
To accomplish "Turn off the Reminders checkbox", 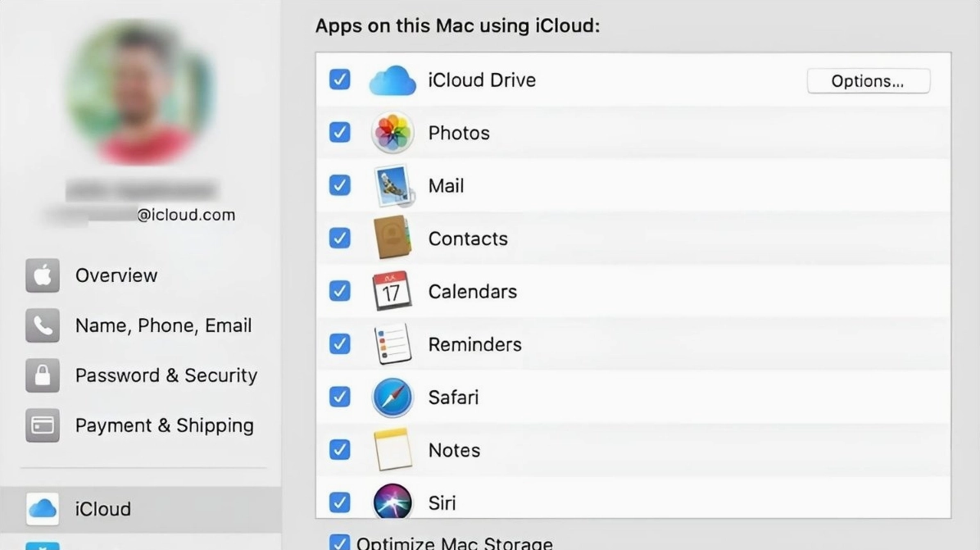I will pos(339,344).
